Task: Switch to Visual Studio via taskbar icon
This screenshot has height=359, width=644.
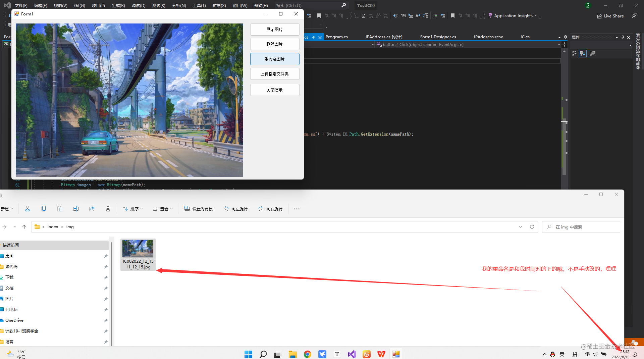Action: point(352,354)
